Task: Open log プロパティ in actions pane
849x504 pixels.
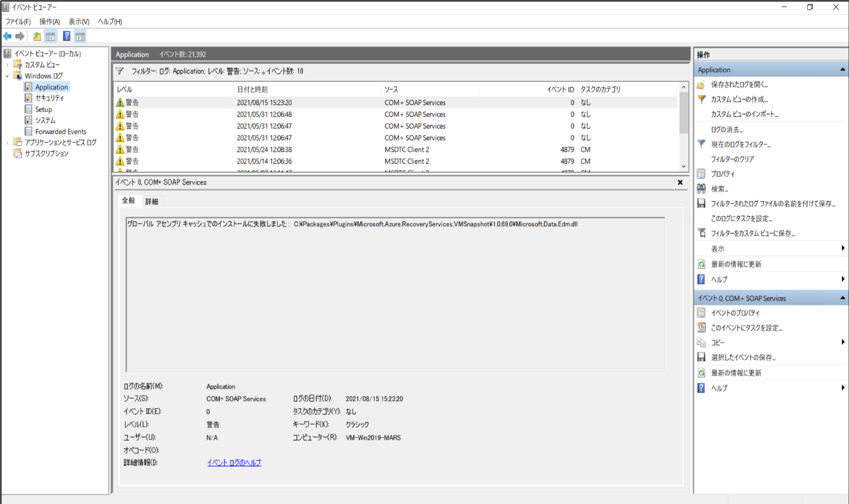Action: point(723,174)
